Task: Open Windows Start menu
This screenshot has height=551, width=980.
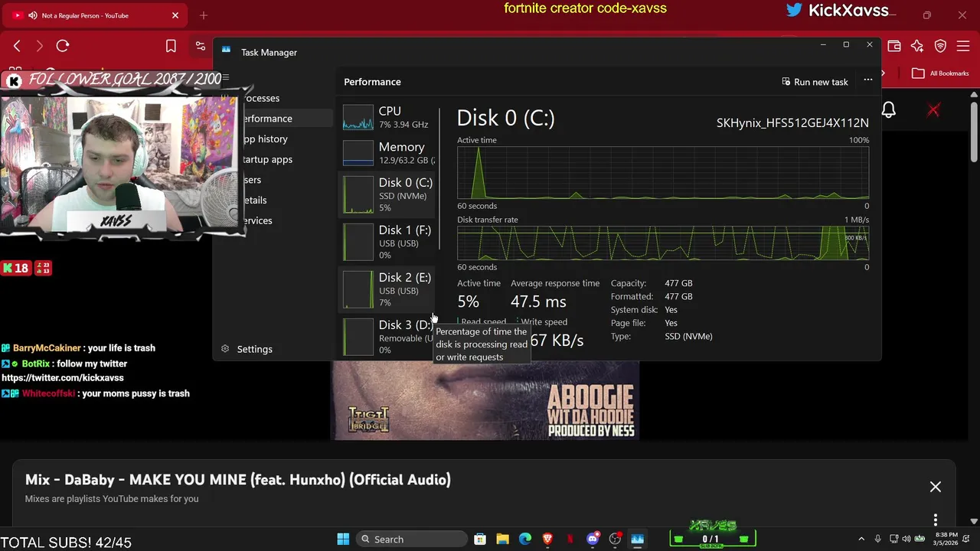Action: point(343,539)
